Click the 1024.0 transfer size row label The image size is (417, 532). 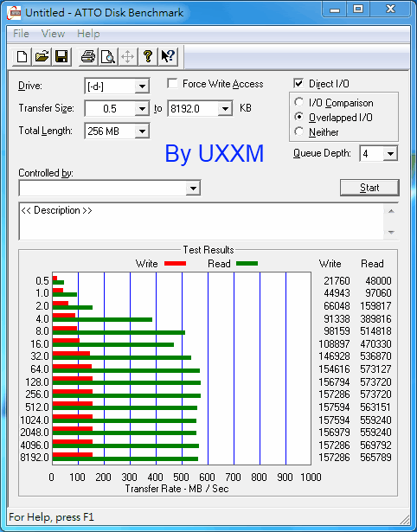(x=35, y=420)
